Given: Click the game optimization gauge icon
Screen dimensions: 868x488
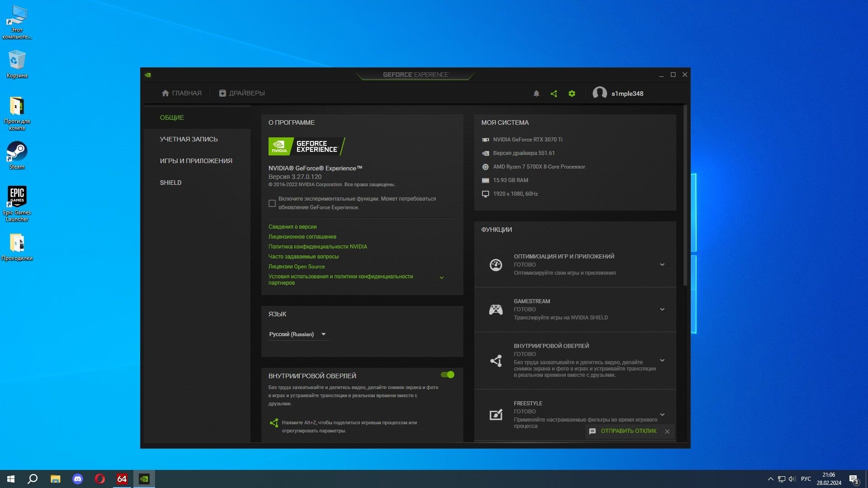Looking at the screenshot, I should tap(496, 265).
